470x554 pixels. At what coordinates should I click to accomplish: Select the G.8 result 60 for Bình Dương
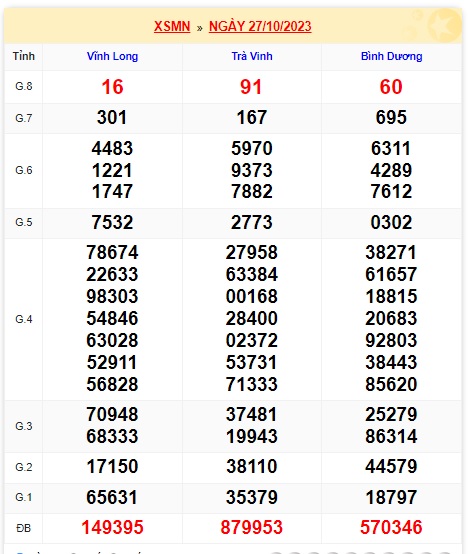pos(391,87)
